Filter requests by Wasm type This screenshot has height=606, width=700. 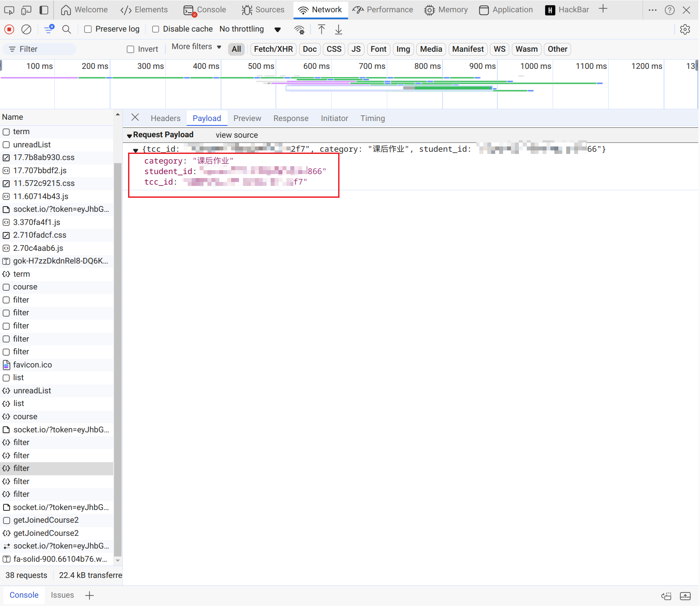[x=526, y=49]
